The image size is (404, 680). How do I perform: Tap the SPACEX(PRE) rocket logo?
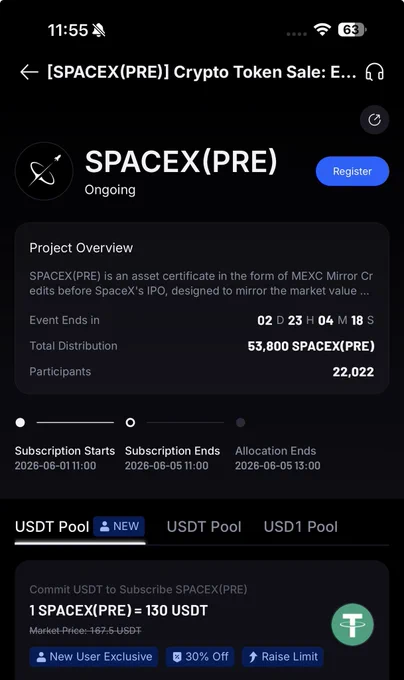(44, 171)
